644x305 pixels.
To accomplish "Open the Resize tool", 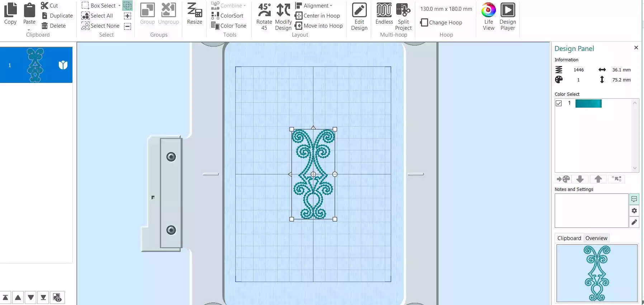I will 195,14.
